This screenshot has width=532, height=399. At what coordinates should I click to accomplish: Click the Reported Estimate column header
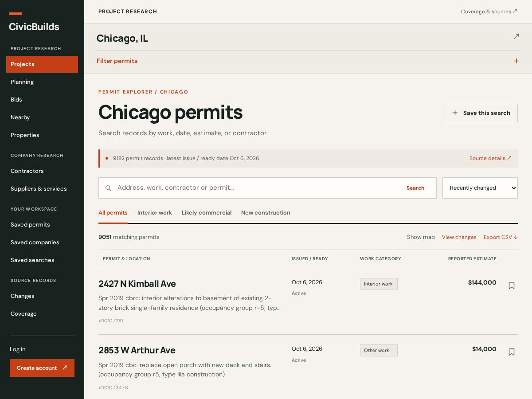pyautogui.click(x=472, y=259)
